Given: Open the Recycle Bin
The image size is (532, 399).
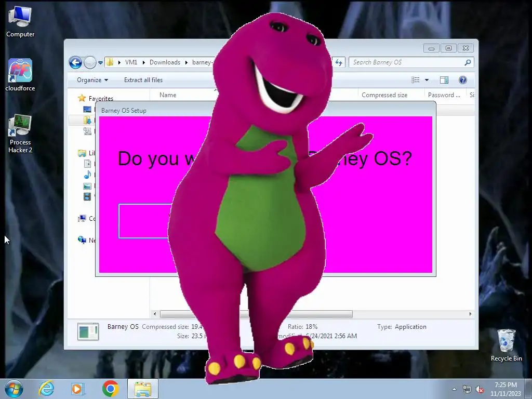Looking at the screenshot, I should tap(506, 345).
